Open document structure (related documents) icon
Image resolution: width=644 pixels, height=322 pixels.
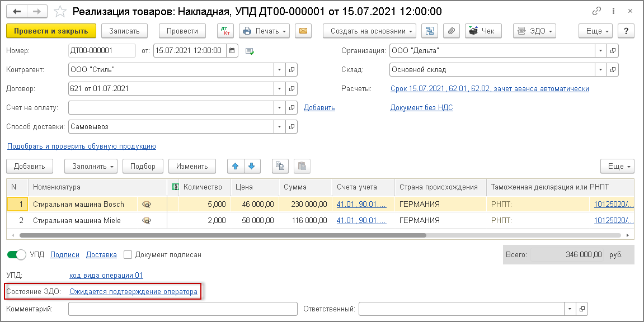coord(430,31)
